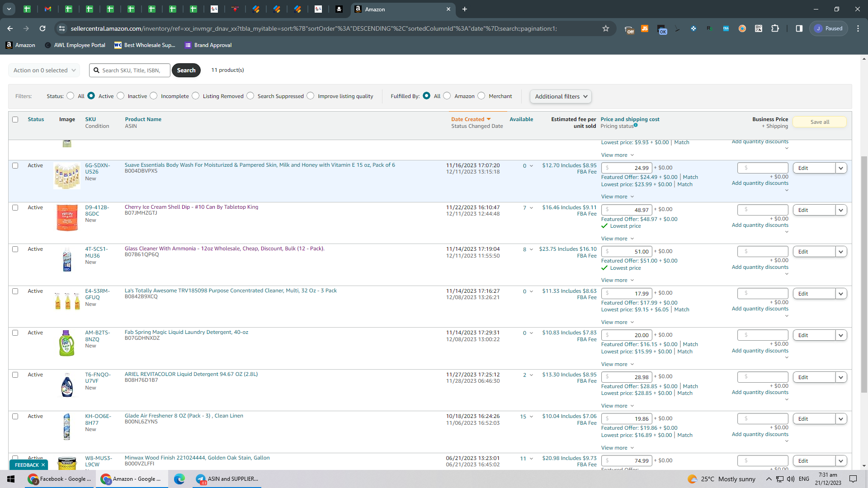The height and width of the screenshot is (488, 868).
Task: Click the Business Price field for Glade row
Action: point(763,419)
